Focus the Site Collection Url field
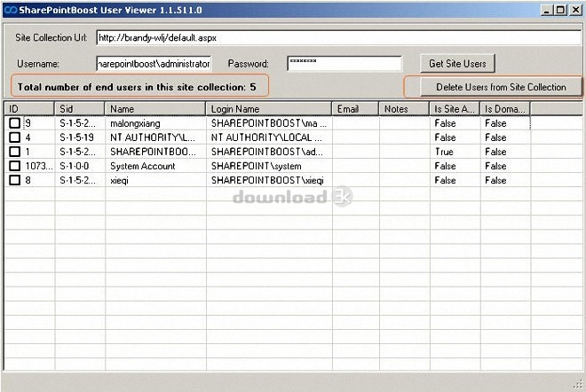The width and height of the screenshot is (586, 392). (x=338, y=38)
